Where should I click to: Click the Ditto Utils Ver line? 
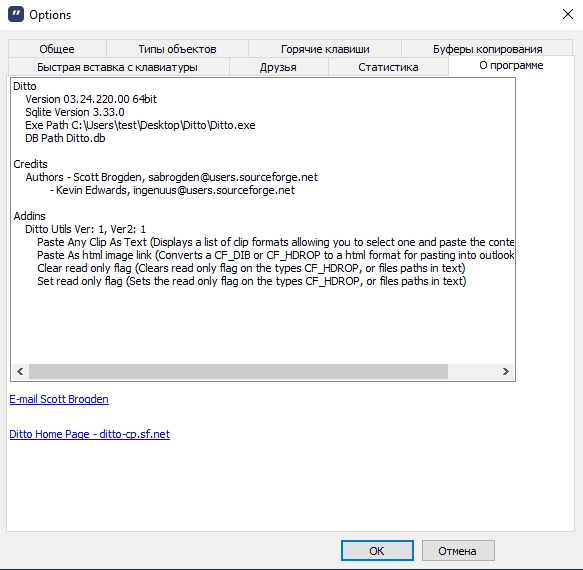click(86, 229)
